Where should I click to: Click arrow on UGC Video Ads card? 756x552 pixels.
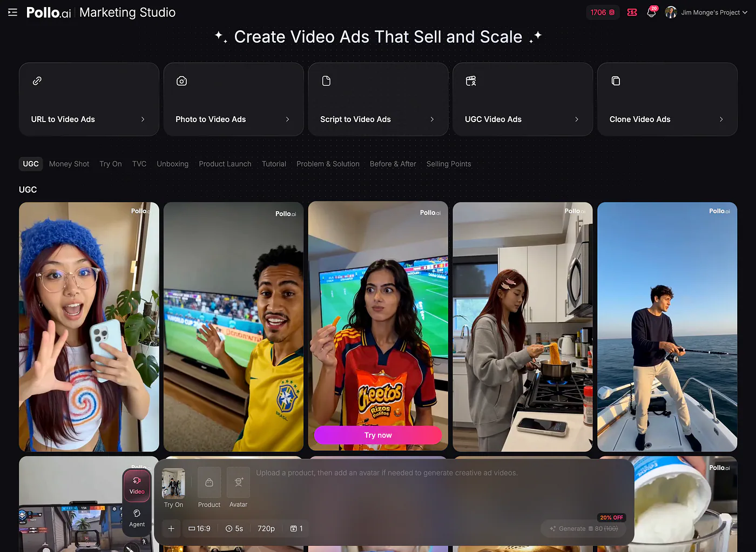[577, 119]
